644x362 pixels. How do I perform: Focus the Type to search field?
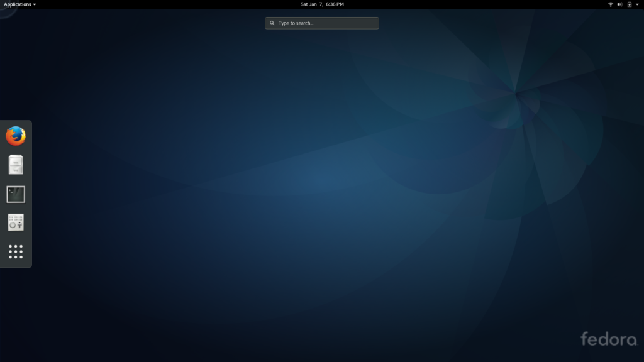tap(321, 23)
